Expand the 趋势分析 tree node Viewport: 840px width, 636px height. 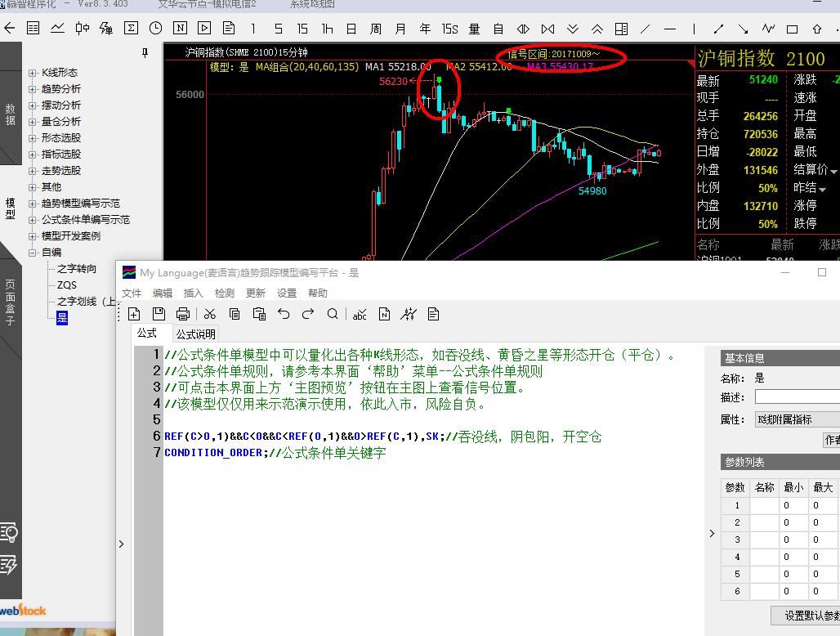pyautogui.click(x=33, y=89)
